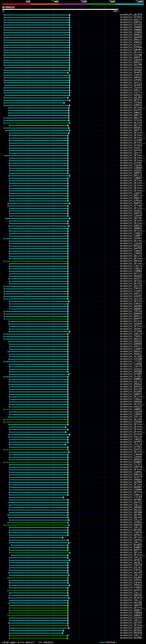This screenshot has height=644, width=146.
Task: Click the purple ~60% identity legend segment
Action: (73, 4)
